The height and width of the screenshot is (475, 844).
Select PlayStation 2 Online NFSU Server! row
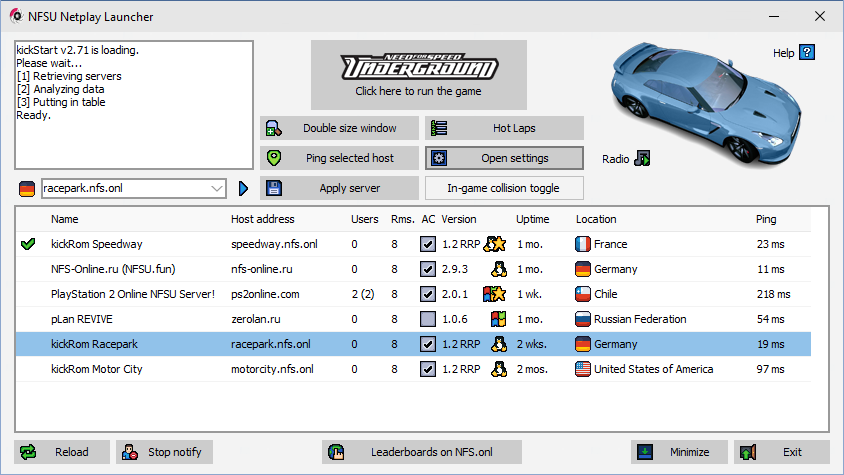tap(413, 294)
